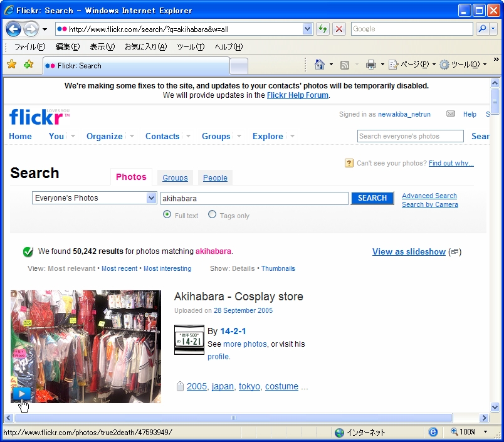Click the browser Forward arrow button
This screenshot has width=504, height=442.
coord(31,29)
